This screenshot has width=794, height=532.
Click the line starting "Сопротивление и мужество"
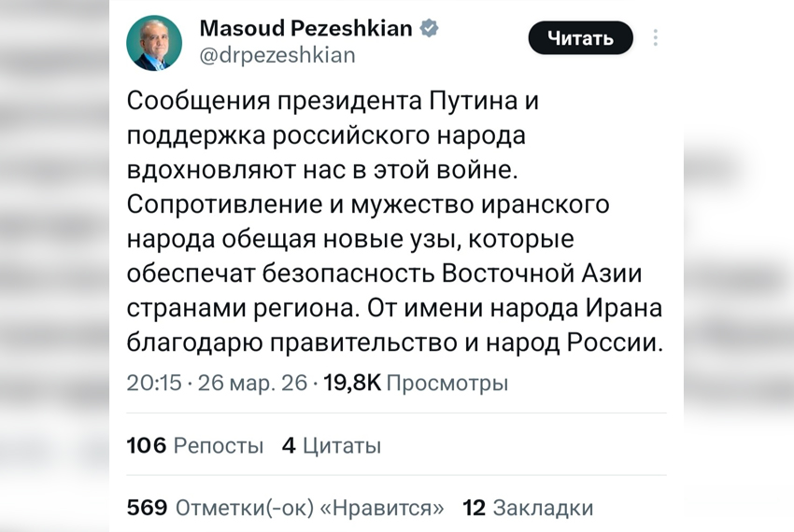click(x=367, y=204)
